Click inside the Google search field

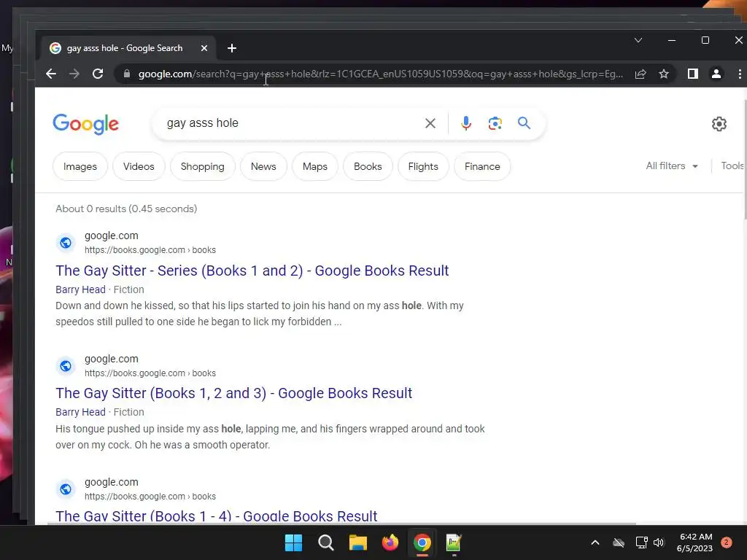click(x=290, y=123)
